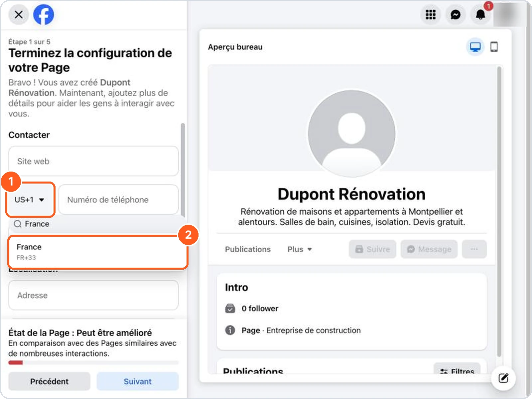Click the État de la Page heading
The width and height of the screenshot is (532, 399).
80,333
